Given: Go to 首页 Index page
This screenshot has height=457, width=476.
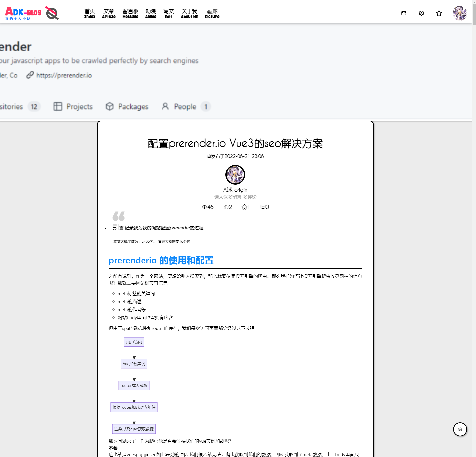Looking at the screenshot, I should tap(90, 13).
